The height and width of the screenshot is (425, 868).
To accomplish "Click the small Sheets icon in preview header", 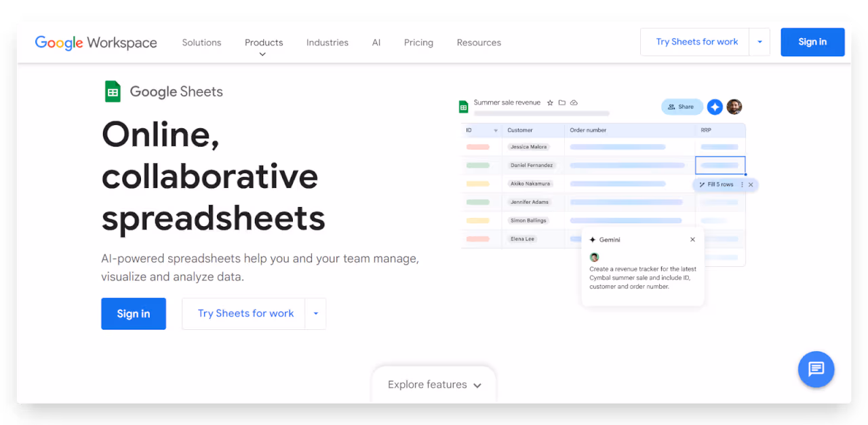I will 464,107.
